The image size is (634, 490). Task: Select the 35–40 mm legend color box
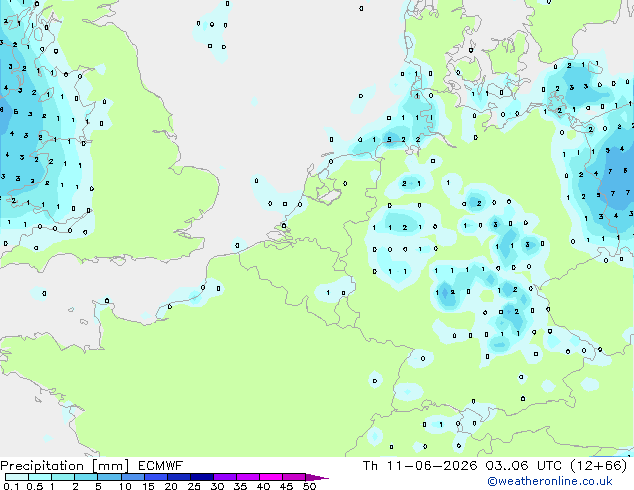[248, 477]
